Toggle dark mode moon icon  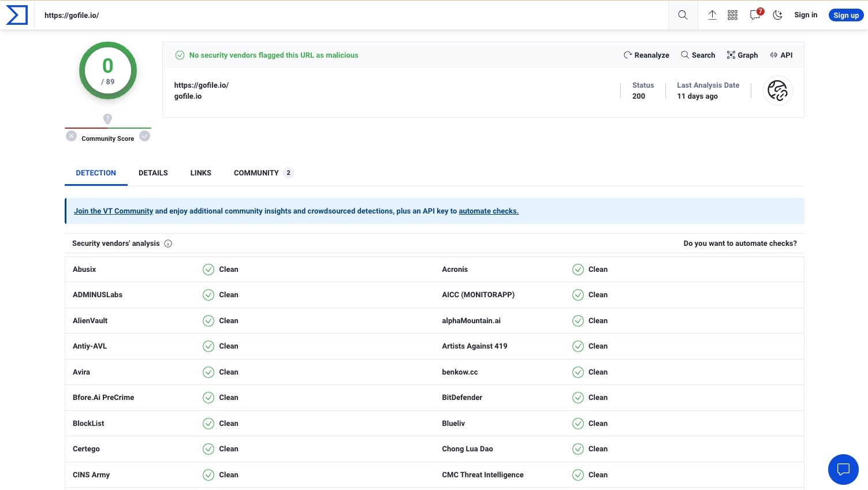(x=777, y=15)
